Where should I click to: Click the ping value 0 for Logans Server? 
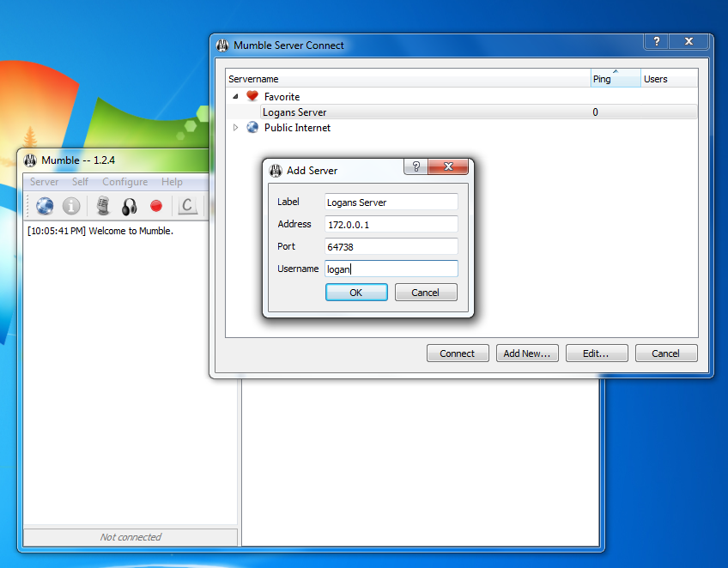(595, 112)
